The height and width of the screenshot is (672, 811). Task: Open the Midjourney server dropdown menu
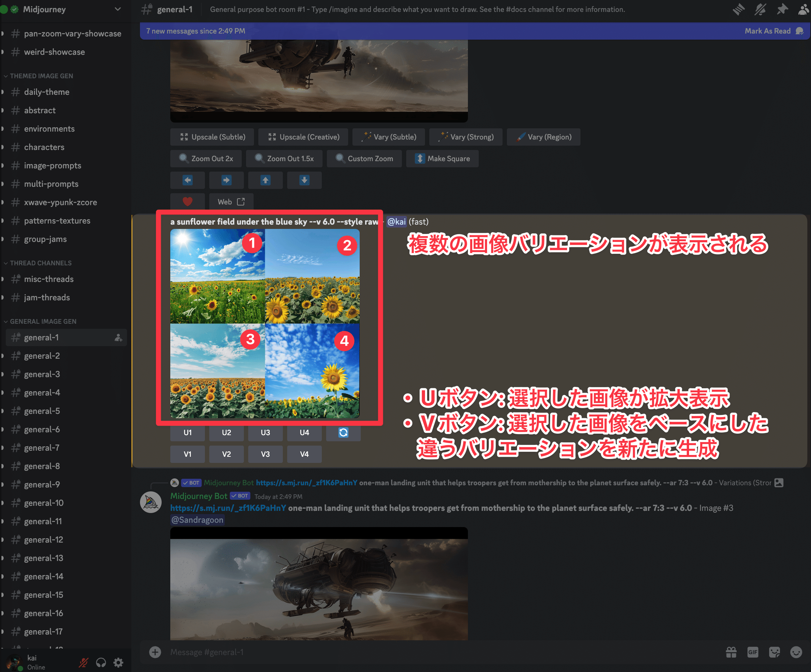point(117,9)
